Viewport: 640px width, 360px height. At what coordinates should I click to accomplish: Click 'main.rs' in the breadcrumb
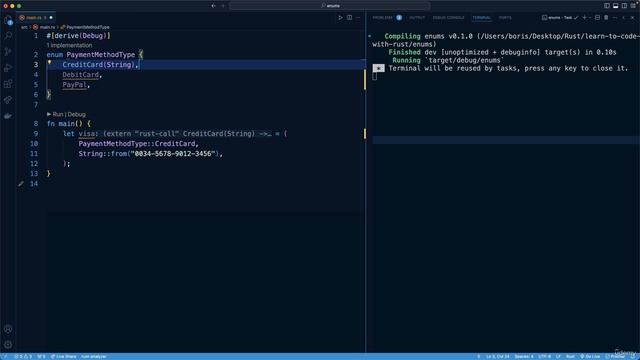[47, 27]
